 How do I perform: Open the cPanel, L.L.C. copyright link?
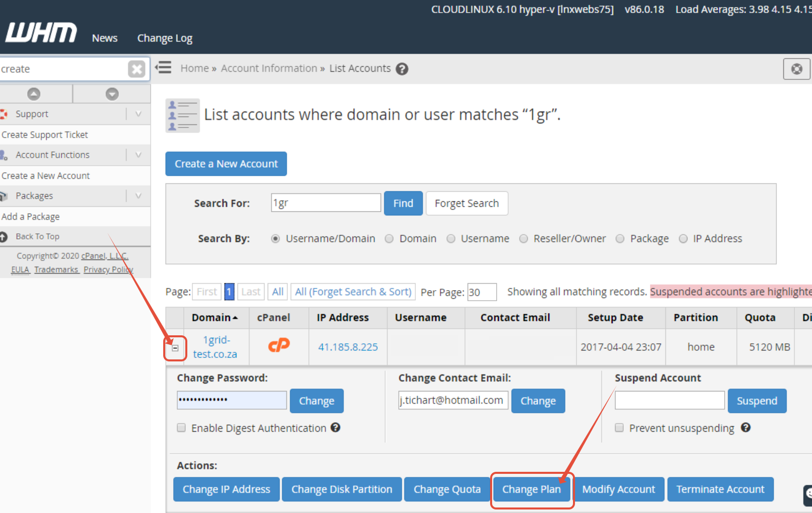point(105,256)
